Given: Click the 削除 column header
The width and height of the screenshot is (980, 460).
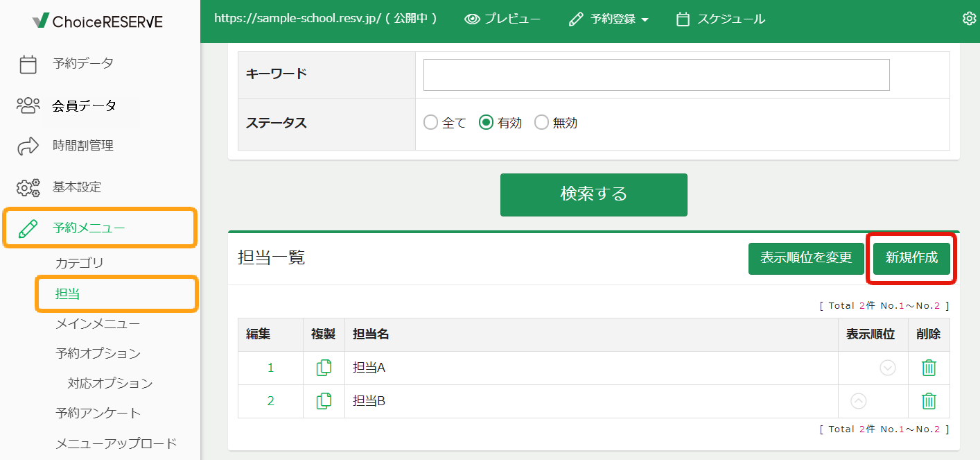Looking at the screenshot, I should coord(929,334).
